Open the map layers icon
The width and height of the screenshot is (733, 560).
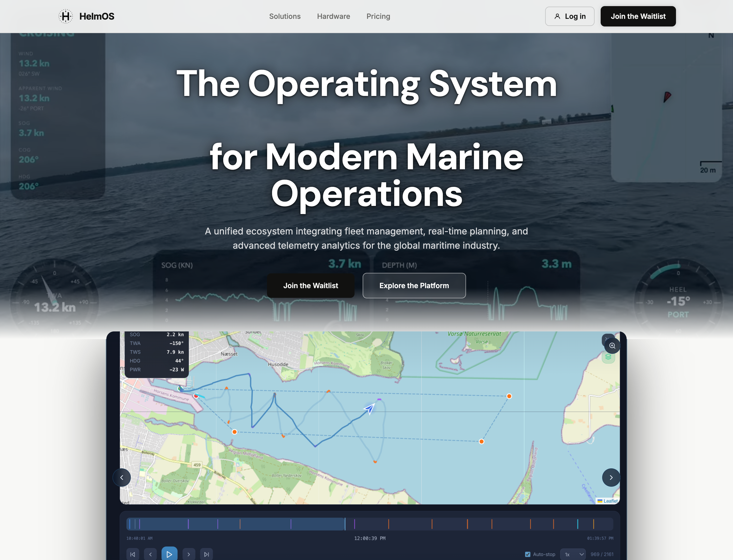point(608,357)
